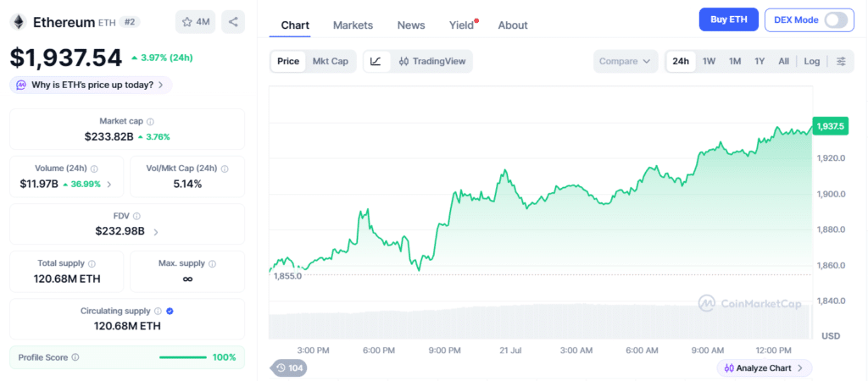Select Mkt Cap chart mode

[331, 61]
